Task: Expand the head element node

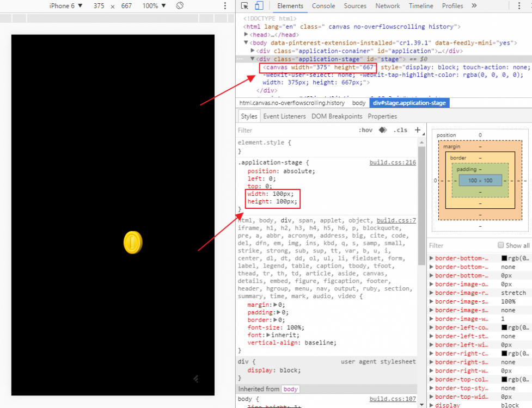Action: pos(246,35)
